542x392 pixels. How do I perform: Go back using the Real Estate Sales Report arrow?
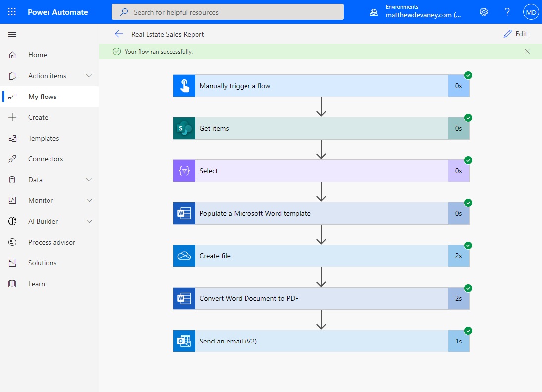tap(119, 34)
